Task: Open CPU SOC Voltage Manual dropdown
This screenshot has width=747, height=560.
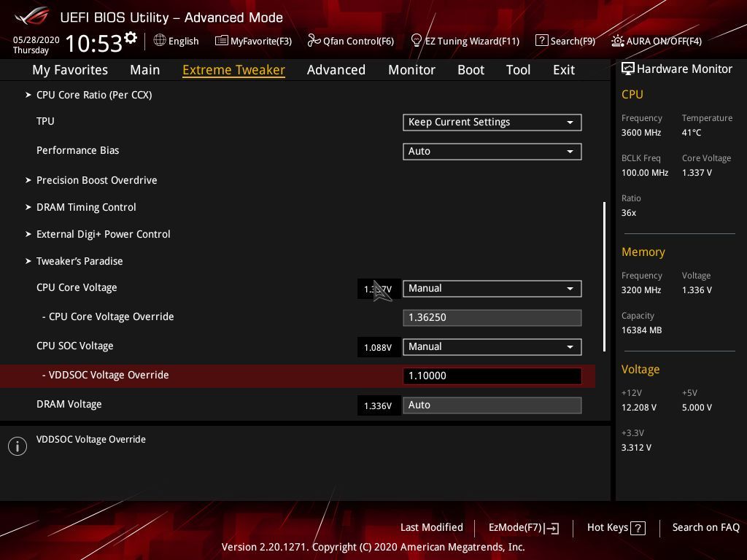Action: point(492,347)
